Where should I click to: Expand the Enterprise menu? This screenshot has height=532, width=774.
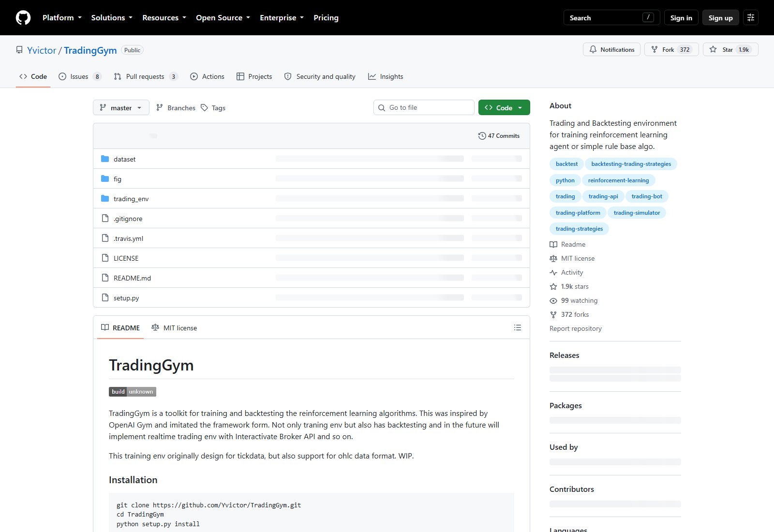tap(282, 17)
